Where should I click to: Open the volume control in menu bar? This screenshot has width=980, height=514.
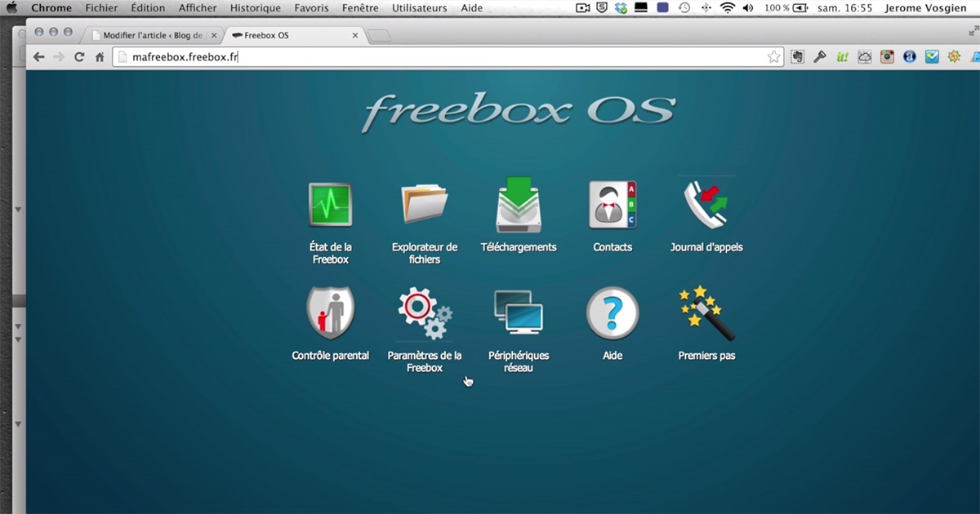click(x=749, y=8)
